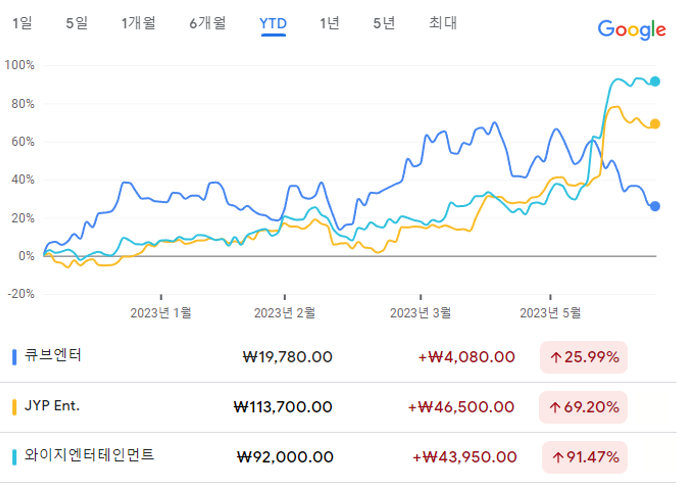
Task: Click the 69.20% up-arrow badge
Action: [583, 407]
